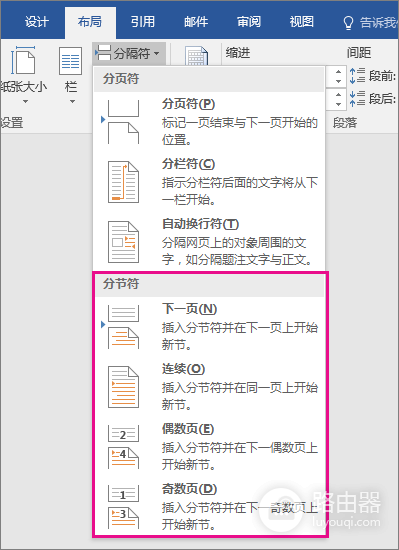Click description 插入分节符并在同一页上开始新节
399x550 pixels.
click(x=240, y=396)
